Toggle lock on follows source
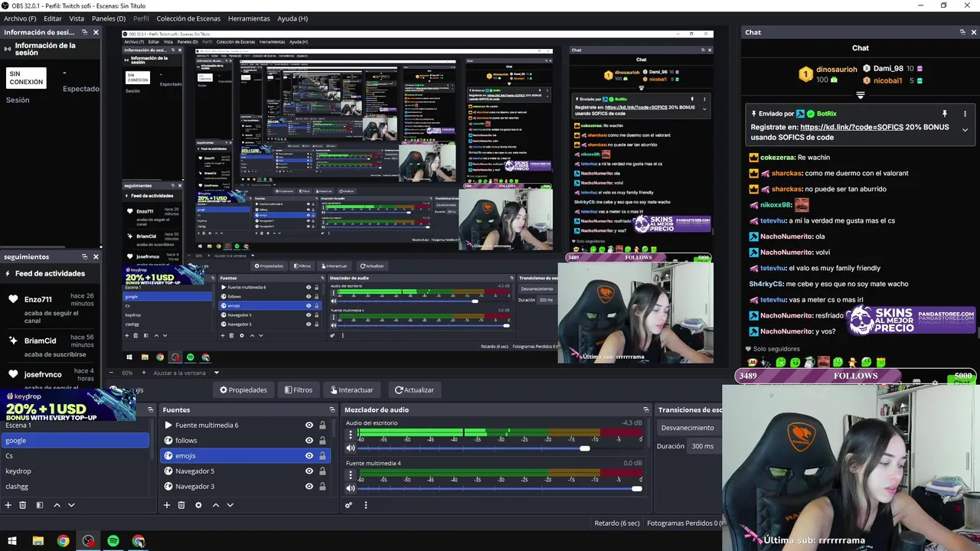 click(x=322, y=440)
